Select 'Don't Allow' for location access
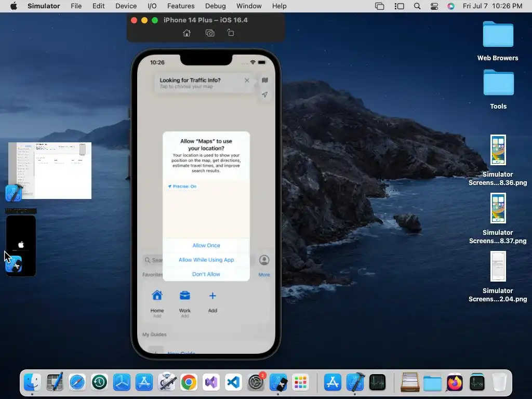532x399 pixels. point(206,274)
